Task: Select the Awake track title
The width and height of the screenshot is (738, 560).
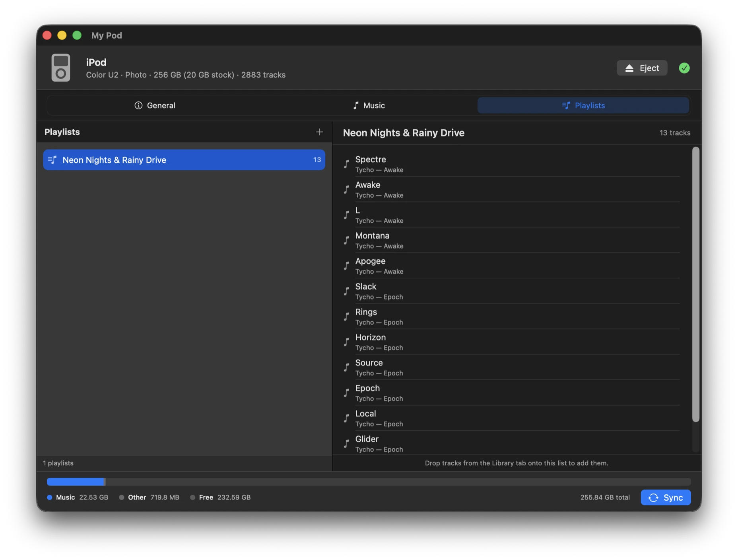Action: (367, 185)
